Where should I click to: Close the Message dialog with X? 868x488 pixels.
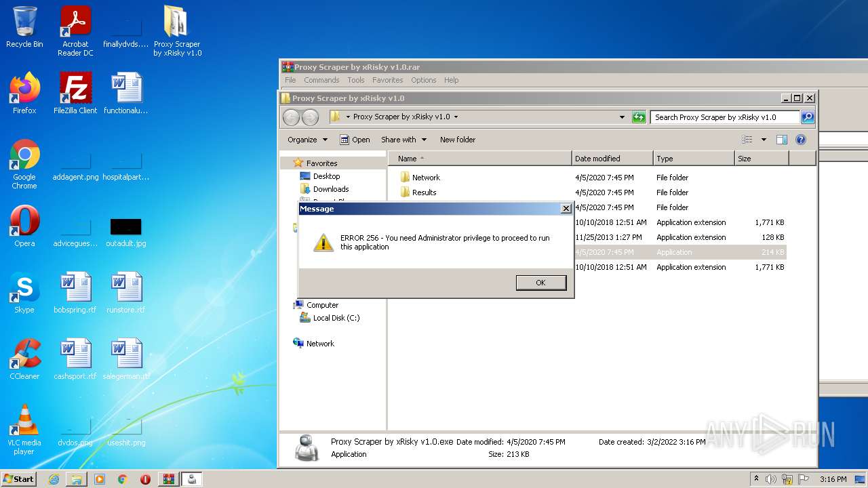tap(566, 209)
